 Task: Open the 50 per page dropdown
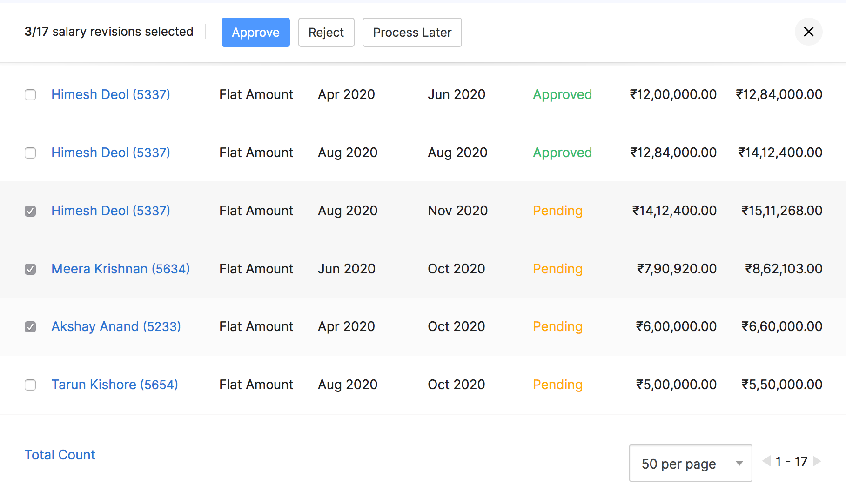(x=691, y=463)
